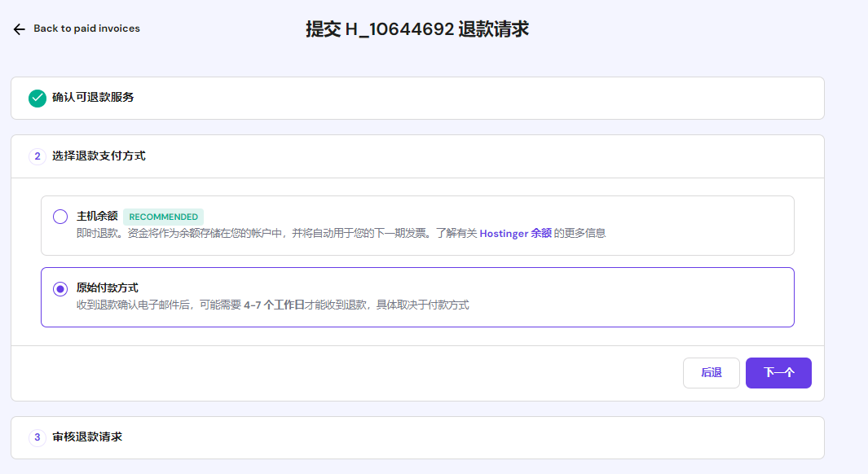Click the 4-7 个工作日 bold text
Viewport: 868px width, 474px height.
click(274, 305)
